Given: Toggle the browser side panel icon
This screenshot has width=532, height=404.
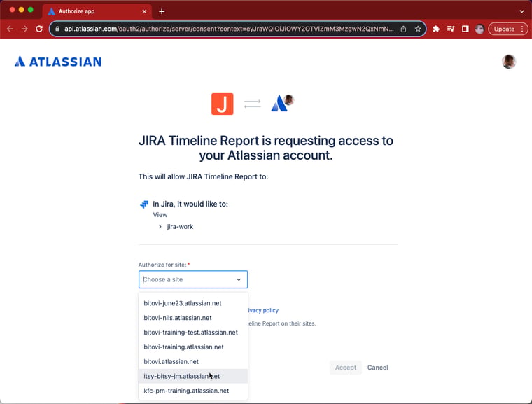Looking at the screenshot, I should (x=465, y=29).
